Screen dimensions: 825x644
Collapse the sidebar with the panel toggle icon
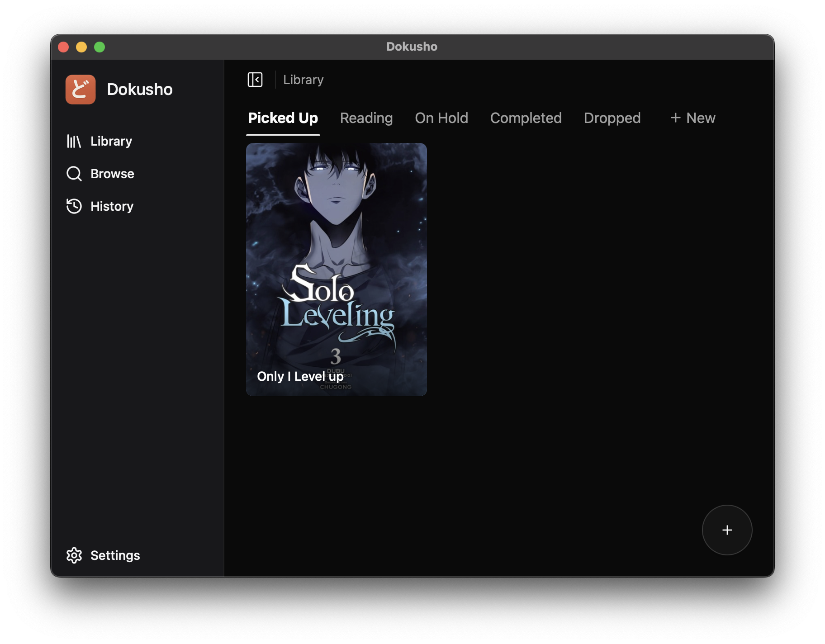(x=255, y=80)
